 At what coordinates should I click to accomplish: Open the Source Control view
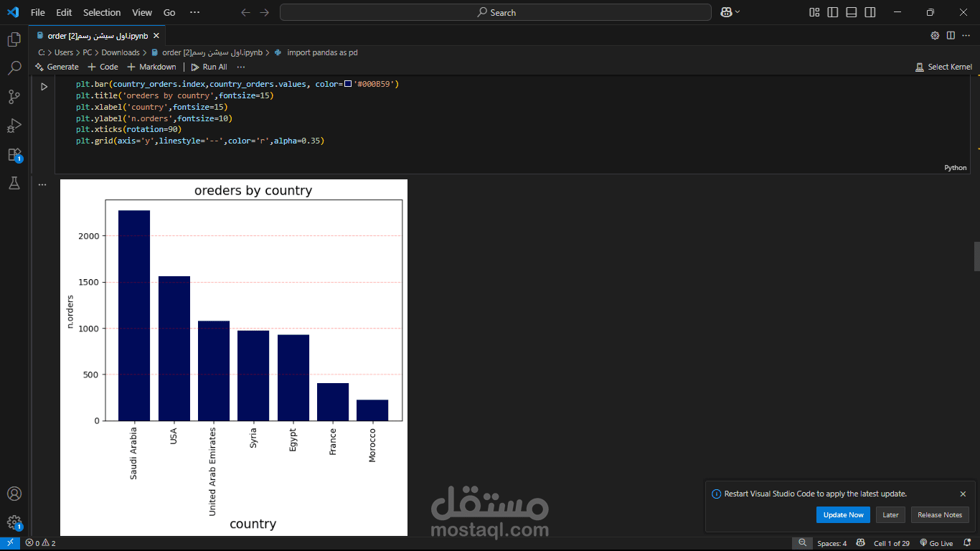pyautogui.click(x=14, y=97)
